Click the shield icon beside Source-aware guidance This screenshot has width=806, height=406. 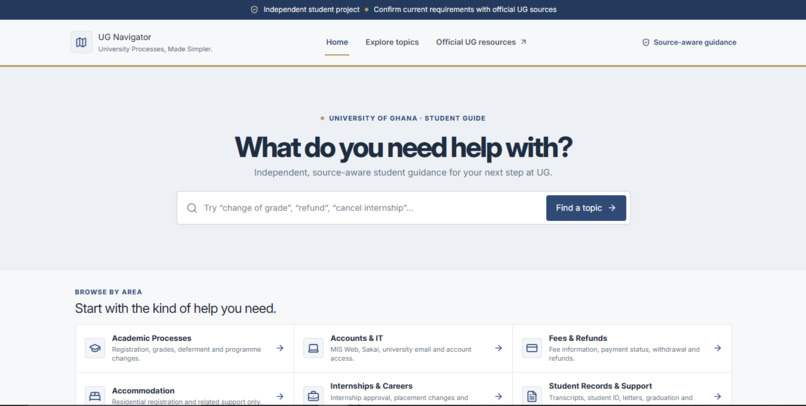pos(646,43)
